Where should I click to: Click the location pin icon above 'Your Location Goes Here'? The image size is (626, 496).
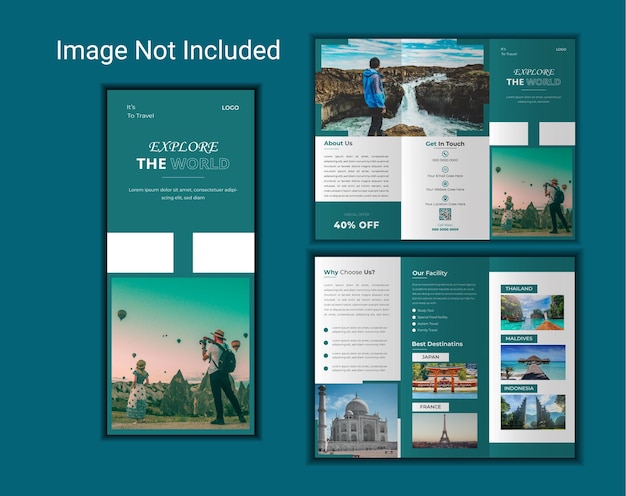[445, 198]
